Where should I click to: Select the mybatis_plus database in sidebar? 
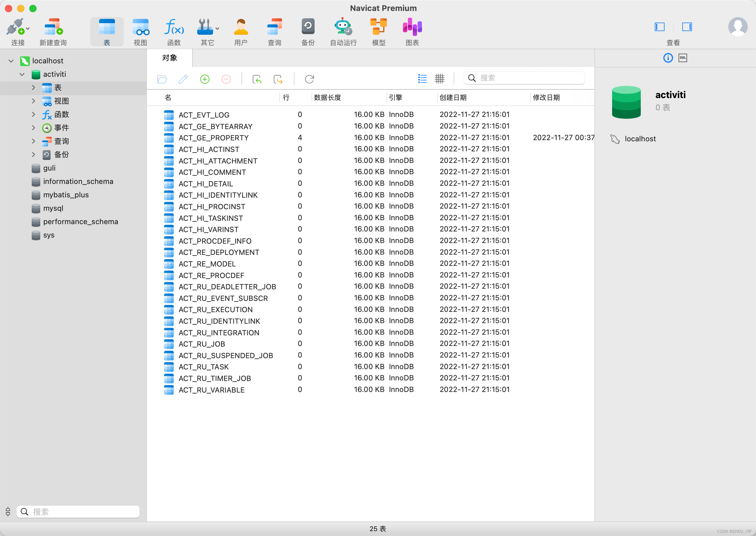pyautogui.click(x=66, y=195)
